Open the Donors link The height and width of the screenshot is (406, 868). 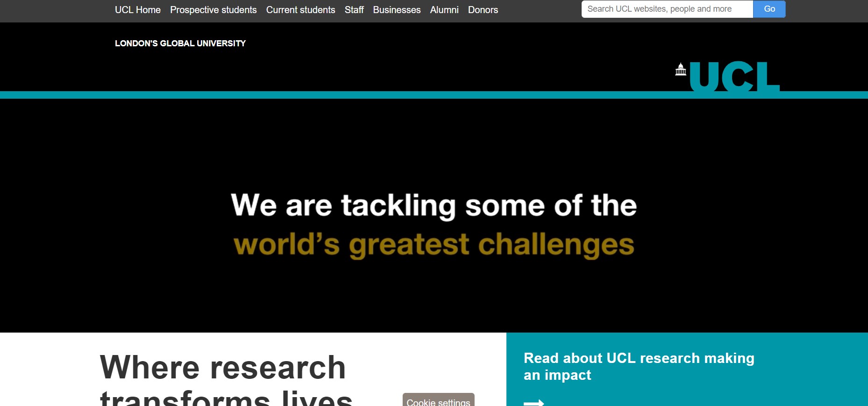[x=483, y=10]
